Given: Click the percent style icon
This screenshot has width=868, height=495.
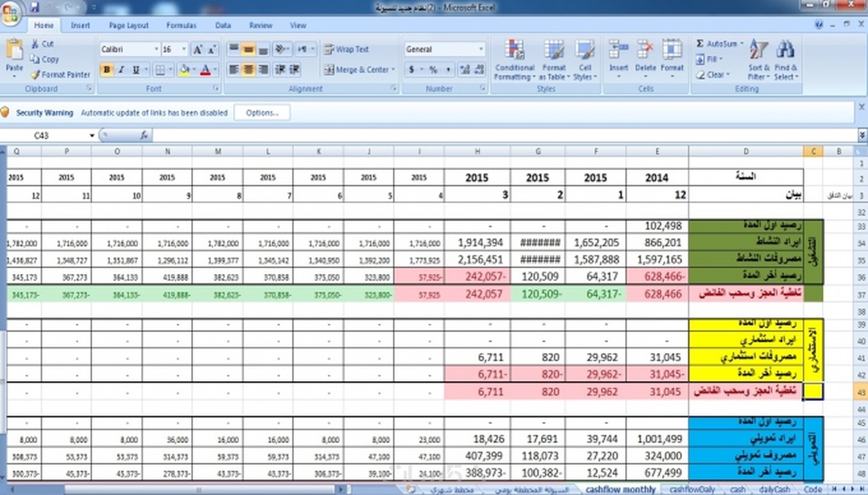Looking at the screenshot, I should (433, 69).
